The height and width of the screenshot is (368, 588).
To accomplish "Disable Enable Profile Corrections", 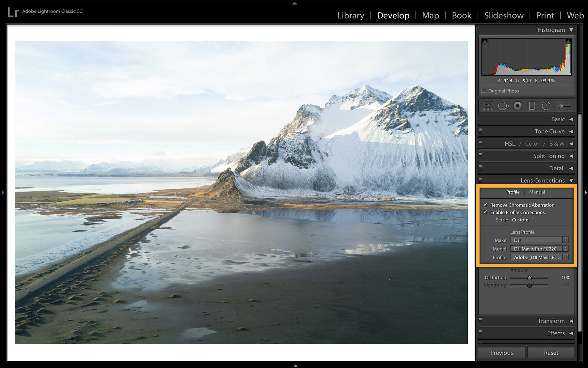I will 485,212.
